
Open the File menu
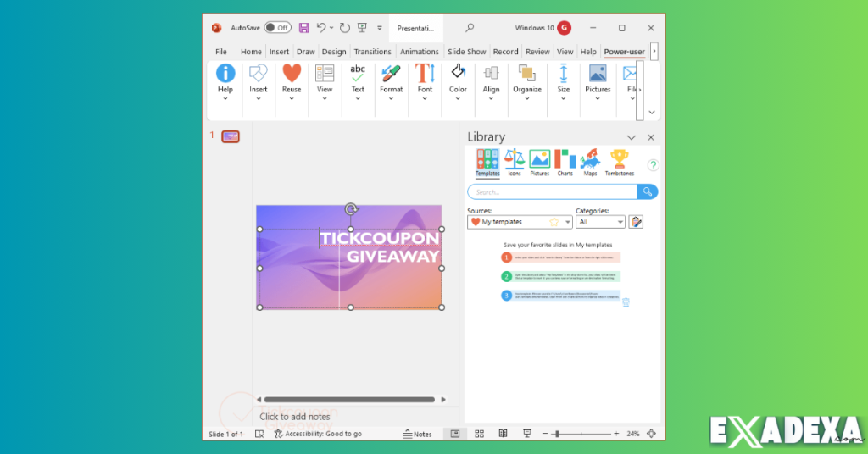coord(221,52)
